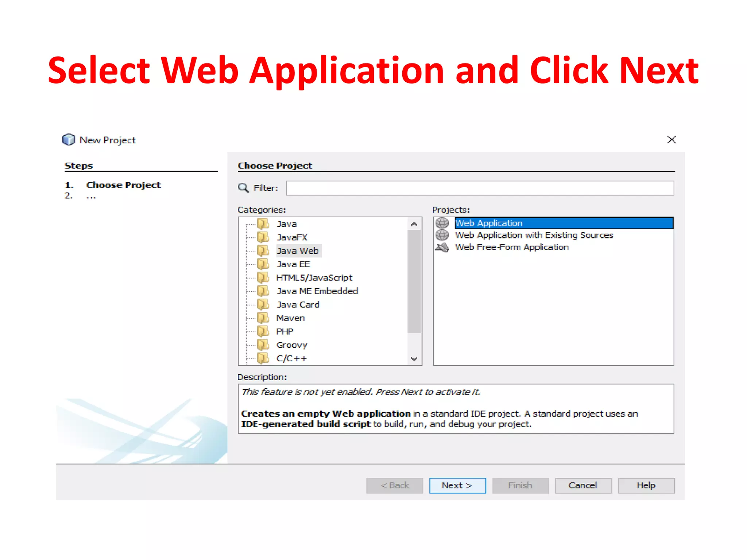Close the New Project dialog
The image size is (747, 560).
[671, 140]
